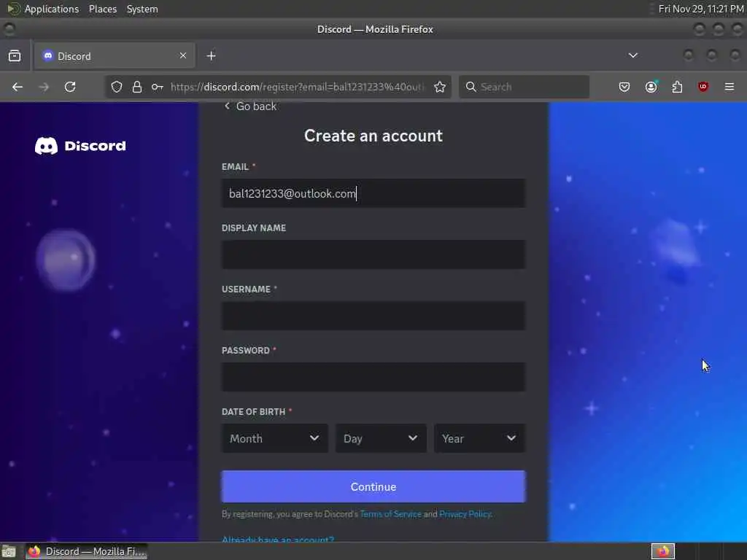747x560 pixels.
Task: Open a new tab with plus button
Action: point(211,56)
